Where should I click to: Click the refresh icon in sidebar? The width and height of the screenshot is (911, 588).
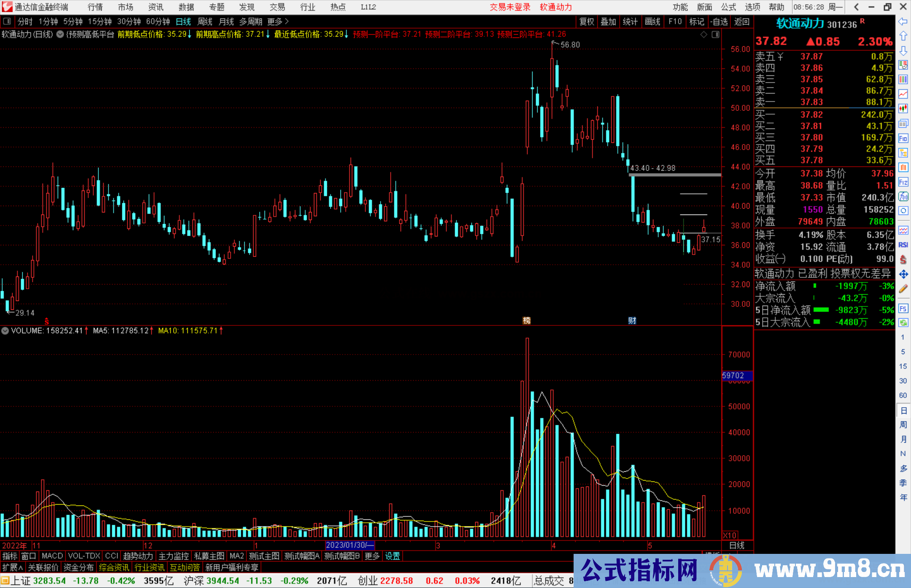click(903, 323)
